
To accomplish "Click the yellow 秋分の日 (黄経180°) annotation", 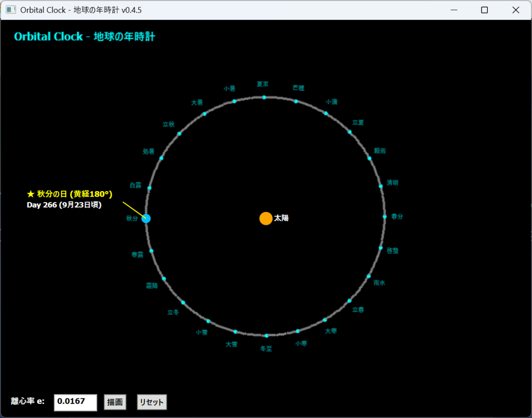I will (70, 194).
